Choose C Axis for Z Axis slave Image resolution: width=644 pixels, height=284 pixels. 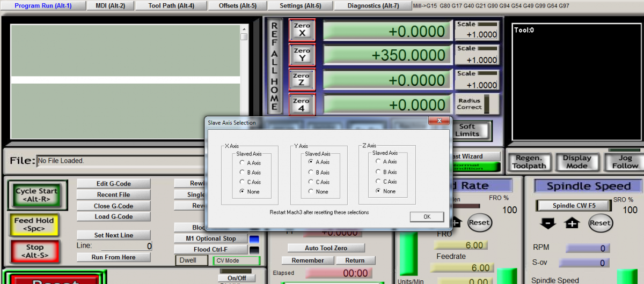point(379,182)
